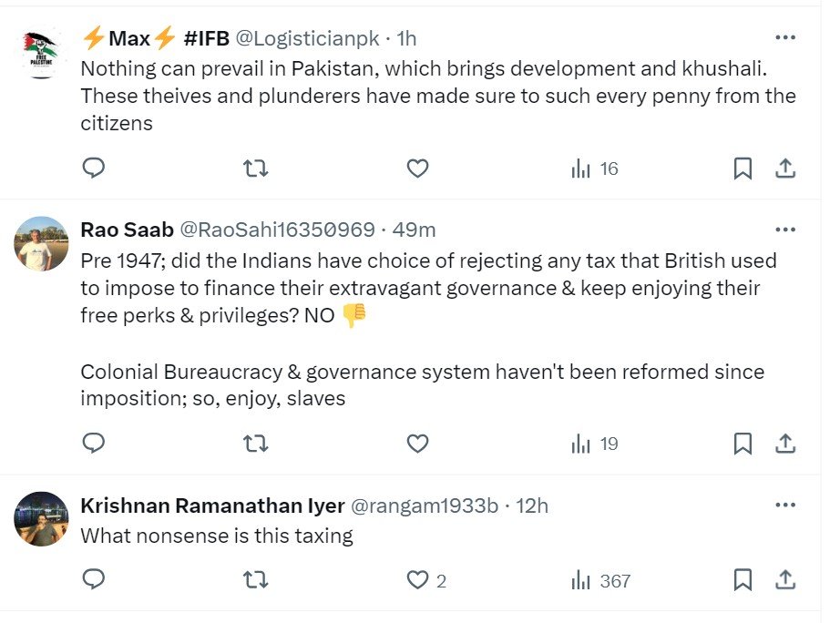Repost Rao Saab's colonial bureaucracy tweet
The height and width of the screenshot is (623, 840).
coord(256,444)
